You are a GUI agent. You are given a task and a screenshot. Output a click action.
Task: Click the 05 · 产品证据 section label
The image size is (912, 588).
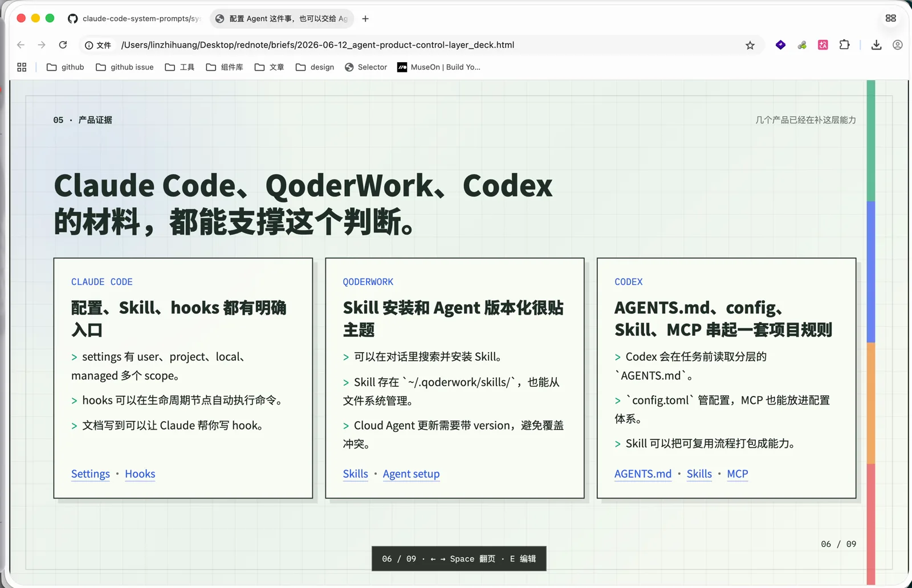(x=83, y=120)
